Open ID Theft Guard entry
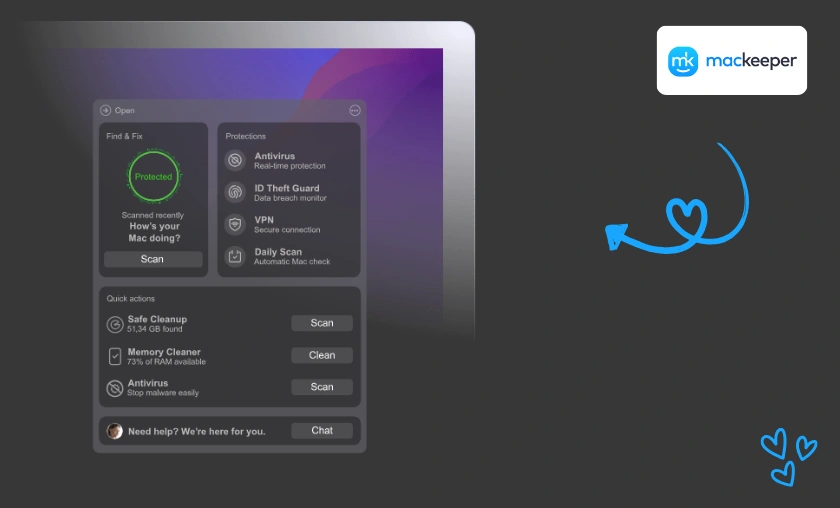840x508 pixels. pyautogui.click(x=290, y=192)
